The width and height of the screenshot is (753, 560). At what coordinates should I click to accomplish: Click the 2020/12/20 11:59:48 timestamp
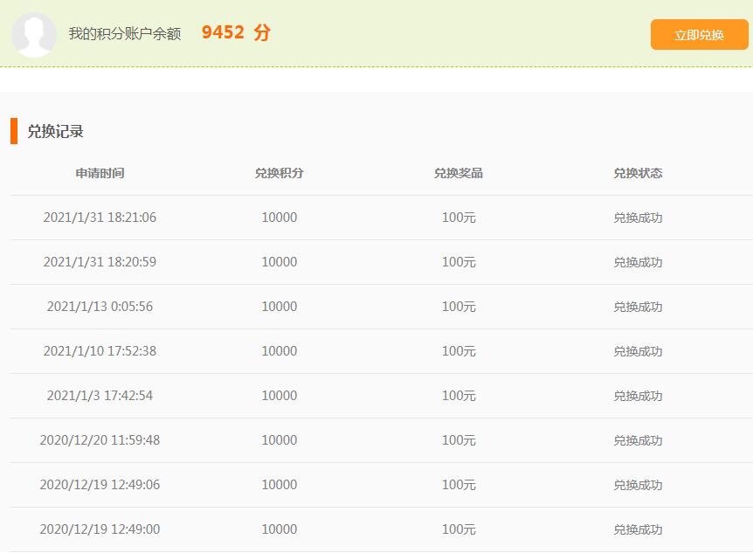pyautogui.click(x=100, y=440)
